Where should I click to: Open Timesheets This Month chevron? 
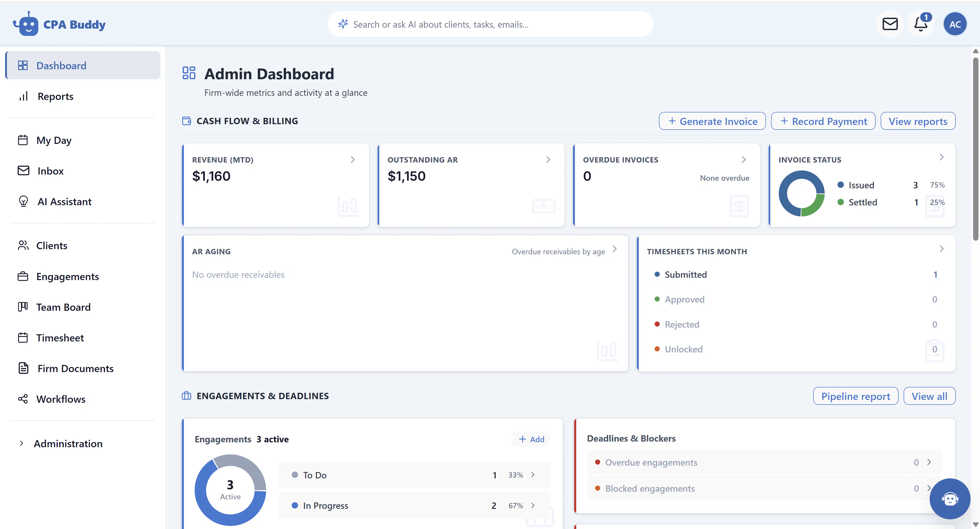[x=942, y=249]
